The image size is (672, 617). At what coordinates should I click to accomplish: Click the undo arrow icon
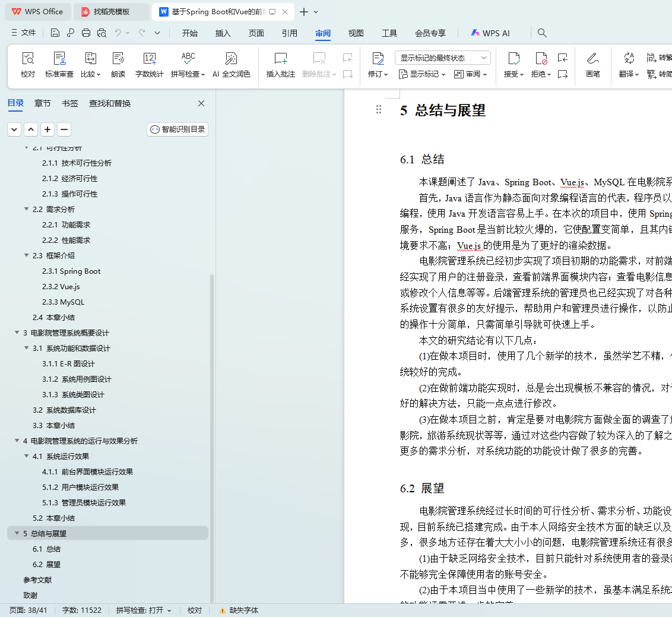click(x=118, y=33)
